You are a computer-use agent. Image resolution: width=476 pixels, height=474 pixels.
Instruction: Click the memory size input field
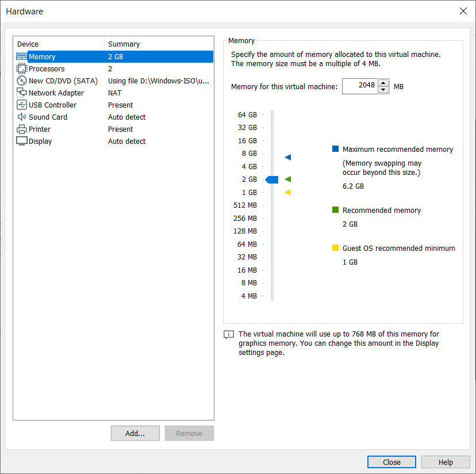pyautogui.click(x=359, y=86)
